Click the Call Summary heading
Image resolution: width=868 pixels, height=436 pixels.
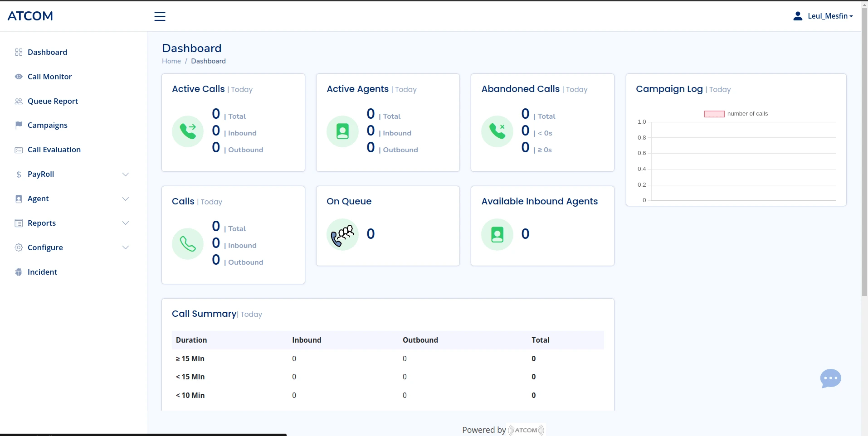(x=204, y=314)
